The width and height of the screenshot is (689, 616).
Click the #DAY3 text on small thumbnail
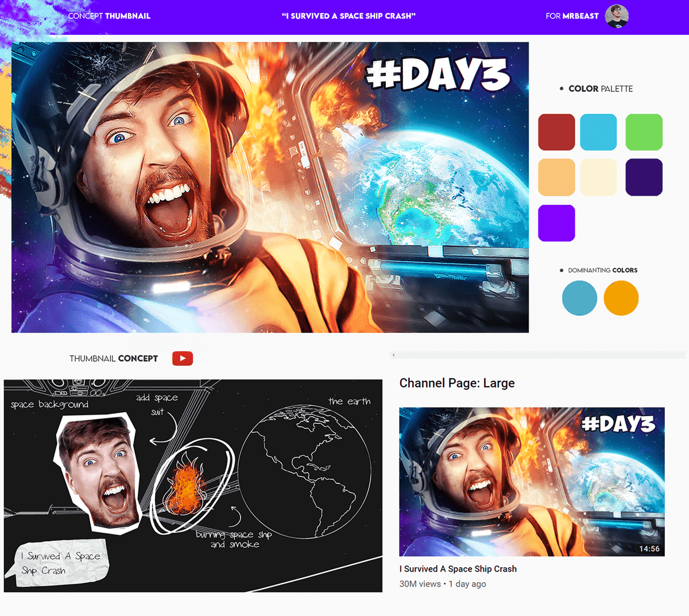[x=618, y=424]
